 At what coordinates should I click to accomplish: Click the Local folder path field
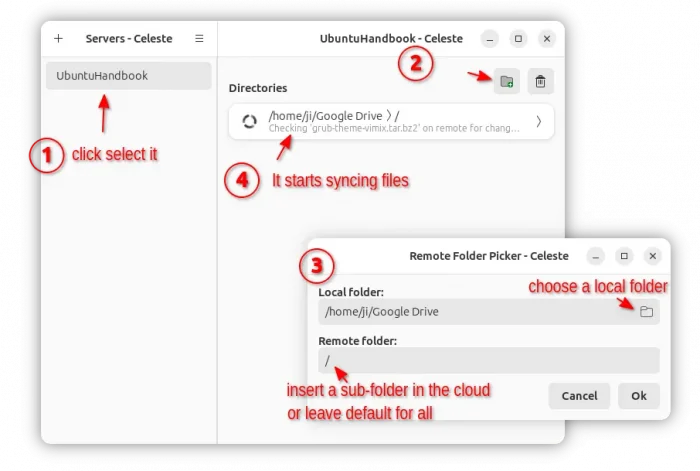coord(470,312)
